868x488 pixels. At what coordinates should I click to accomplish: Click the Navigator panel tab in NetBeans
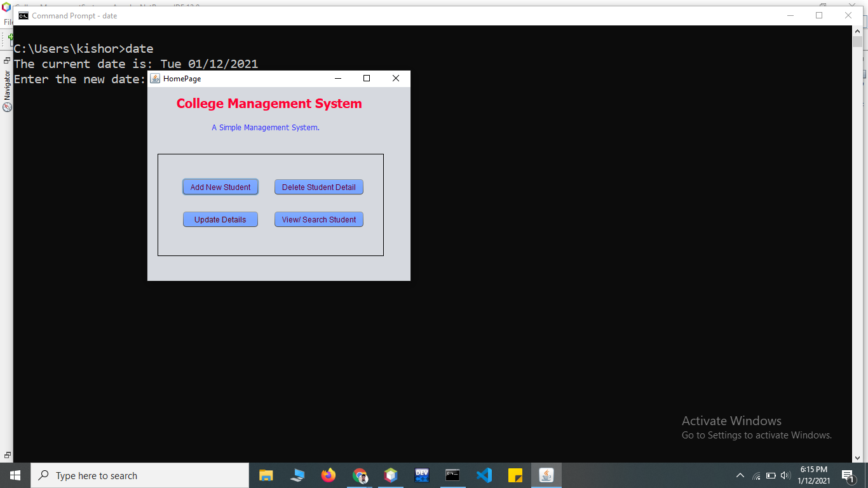pyautogui.click(x=7, y=91)
